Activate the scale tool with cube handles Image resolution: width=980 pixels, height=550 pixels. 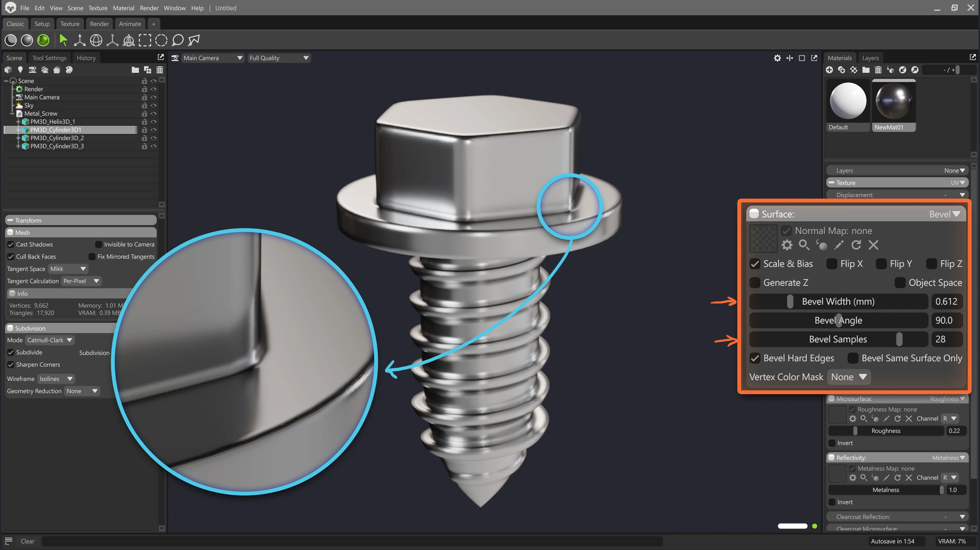(x=112, y=40)
